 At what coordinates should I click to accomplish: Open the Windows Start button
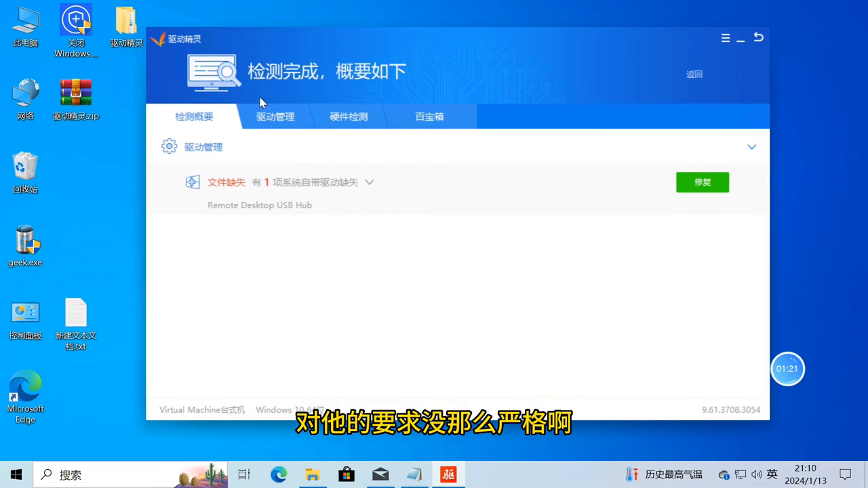click(x=16, y=475)
